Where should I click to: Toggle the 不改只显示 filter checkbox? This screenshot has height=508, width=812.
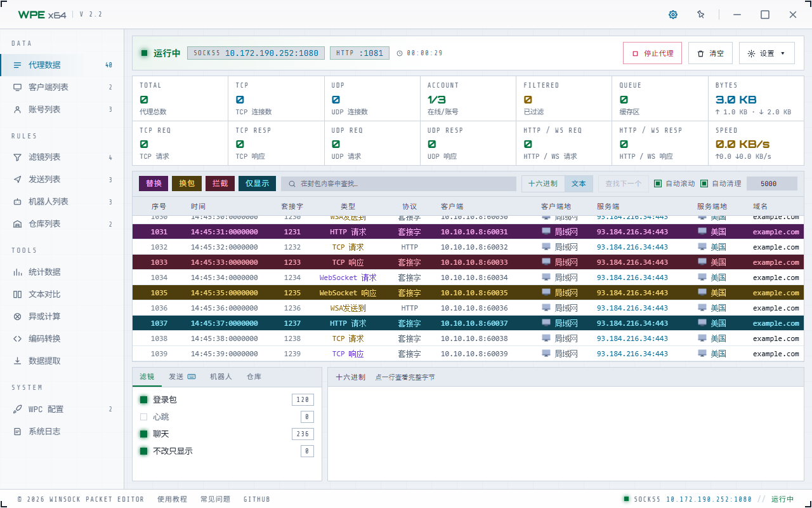tap(143, 451)
